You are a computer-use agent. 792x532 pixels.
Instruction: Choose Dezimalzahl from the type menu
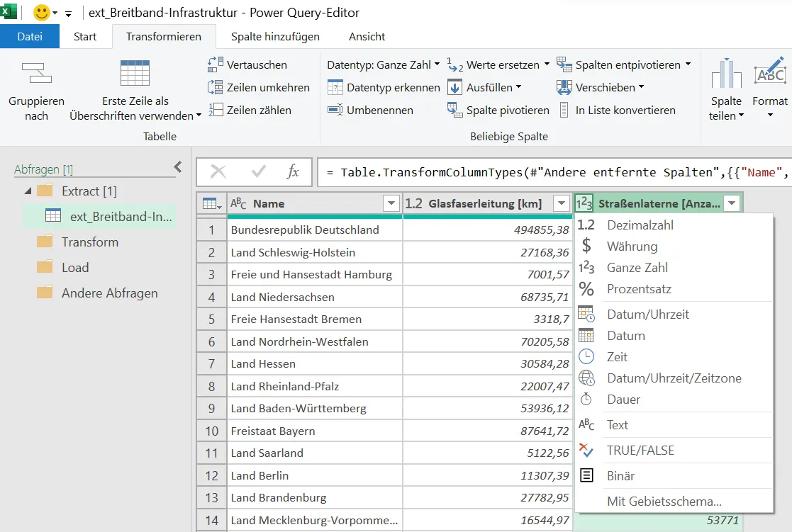click(674, 225)
